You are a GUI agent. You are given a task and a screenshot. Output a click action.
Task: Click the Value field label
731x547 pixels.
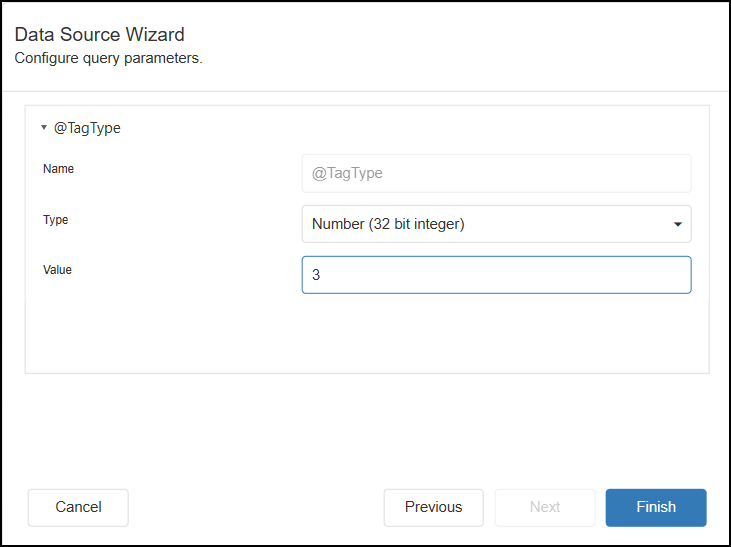tap(58, 270)
